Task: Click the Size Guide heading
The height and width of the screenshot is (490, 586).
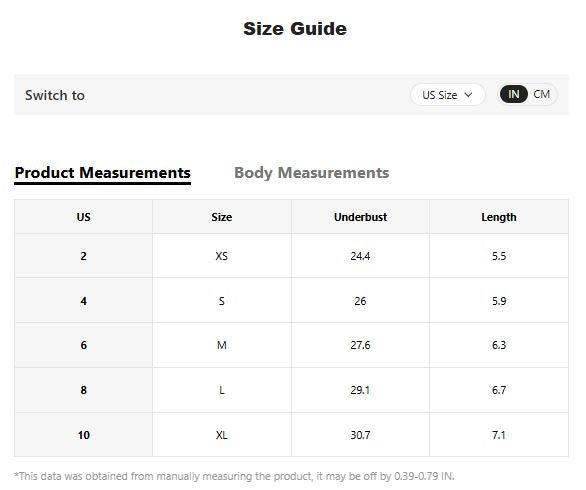Action: click(295, 29)
